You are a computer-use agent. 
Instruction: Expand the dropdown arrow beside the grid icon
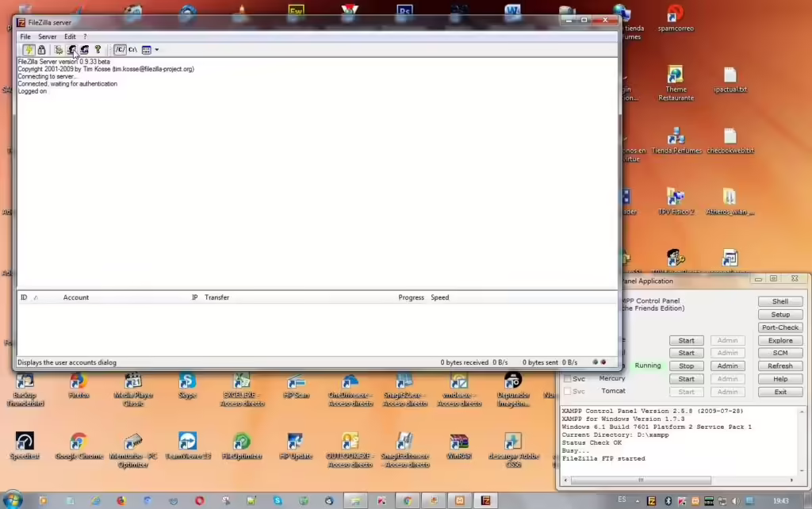(x=157, y=50)
